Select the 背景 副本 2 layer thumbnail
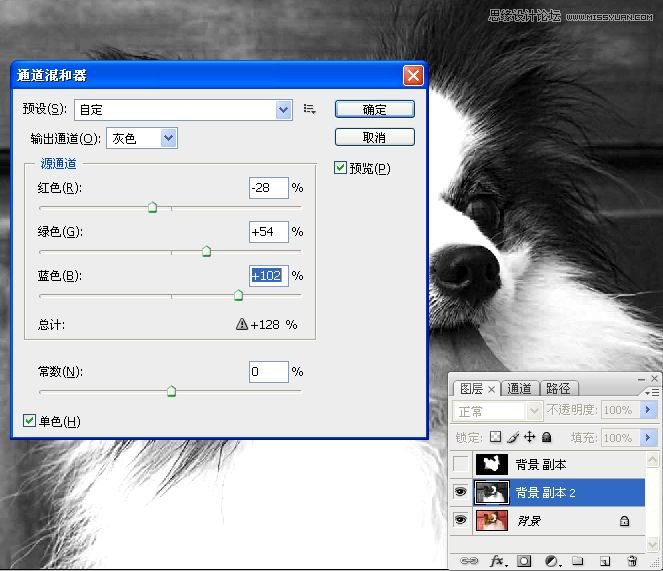The width and height of the screenshot is (663, 571). [x=492, y=492]
